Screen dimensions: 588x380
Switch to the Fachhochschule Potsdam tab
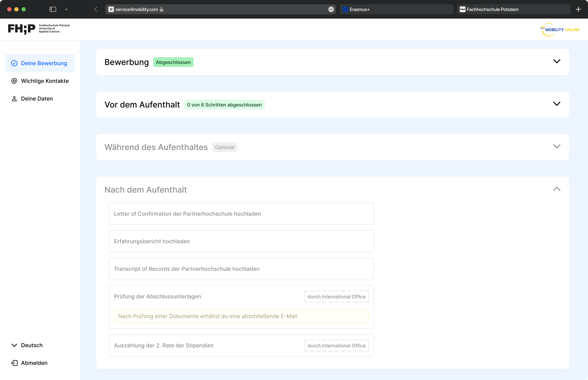click(x=513, y=9)
